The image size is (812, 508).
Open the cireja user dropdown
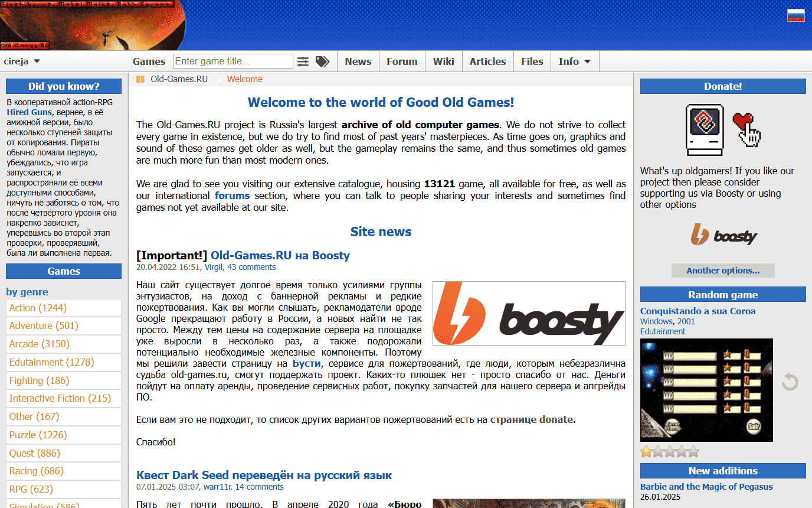point(22,61)
